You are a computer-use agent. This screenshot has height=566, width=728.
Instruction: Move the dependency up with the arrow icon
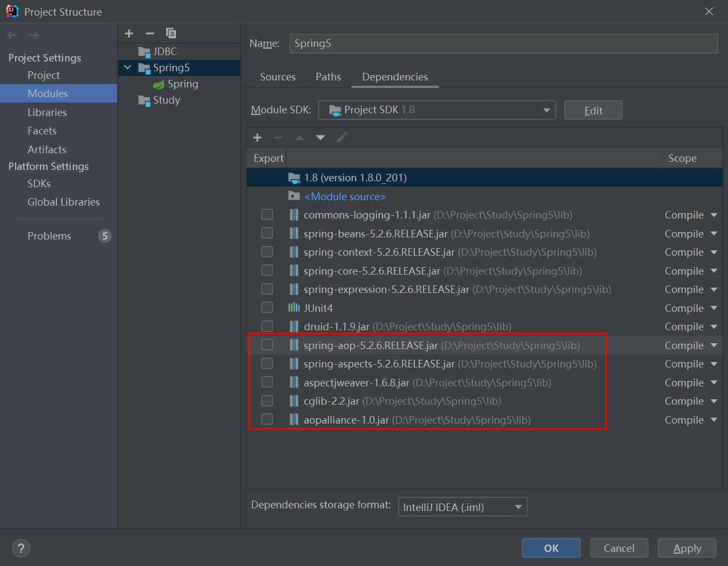coord(300,138)
